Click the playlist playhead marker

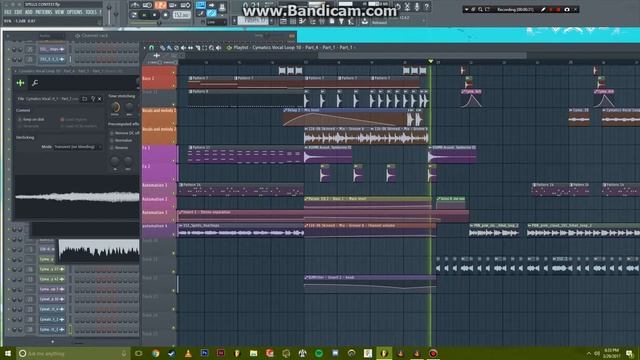click(431, 61)
